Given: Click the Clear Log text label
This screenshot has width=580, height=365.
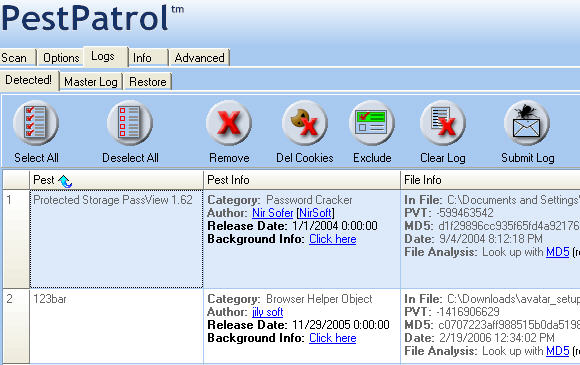Looking at the screenshot, I should 443,158.
